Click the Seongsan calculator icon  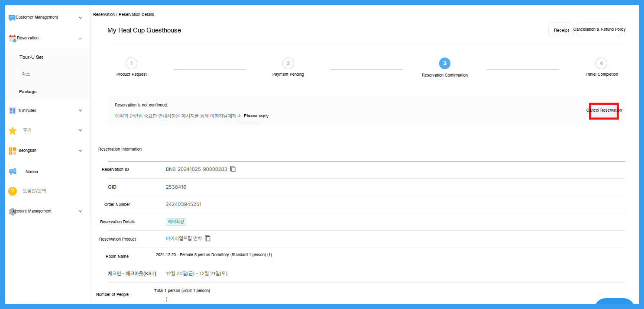pos(13,151)
